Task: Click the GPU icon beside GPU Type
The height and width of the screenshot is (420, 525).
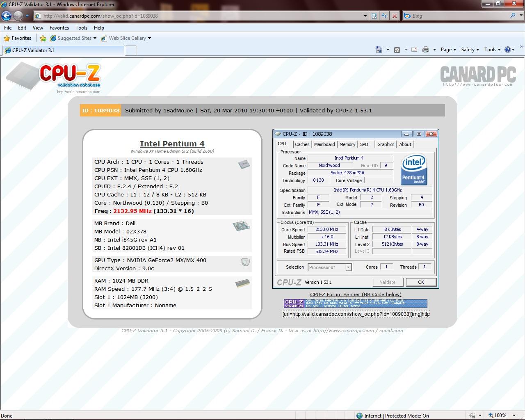Action: (246, 262)
